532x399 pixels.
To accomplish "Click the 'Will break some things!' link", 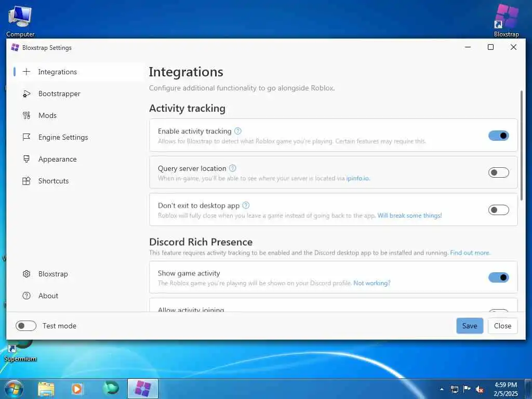I will point(409,216).
